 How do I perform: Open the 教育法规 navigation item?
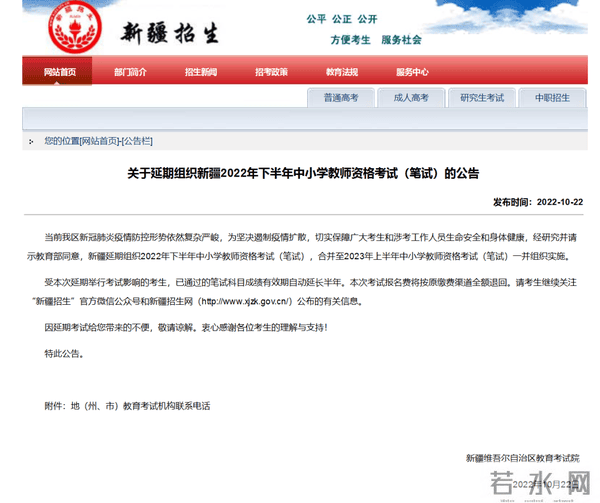click(342, 72)
